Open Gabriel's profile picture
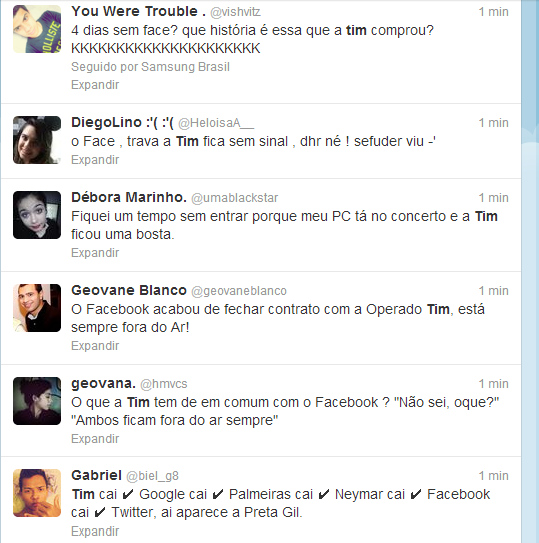Screen dimensions: 539x543 tap(37, 493)
